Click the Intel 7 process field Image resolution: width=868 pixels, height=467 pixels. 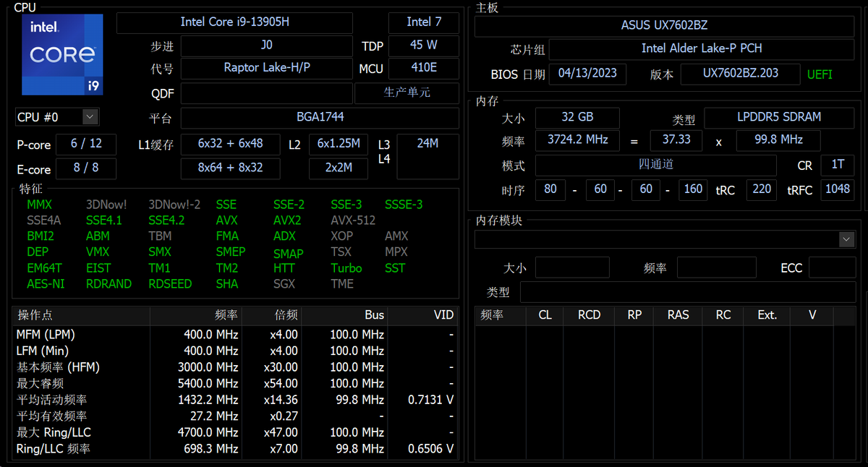pos(424,22)
